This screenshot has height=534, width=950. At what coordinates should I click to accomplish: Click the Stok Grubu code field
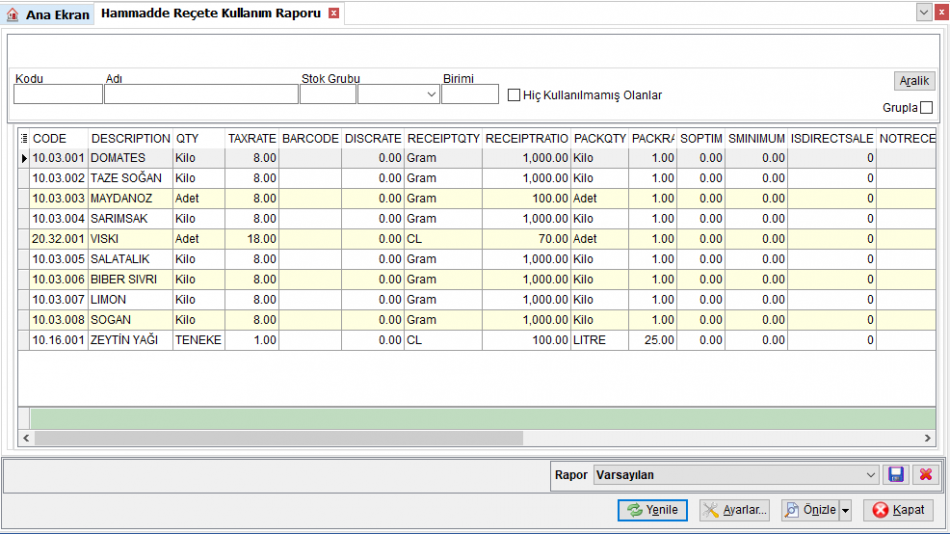[x=328, y=95]
